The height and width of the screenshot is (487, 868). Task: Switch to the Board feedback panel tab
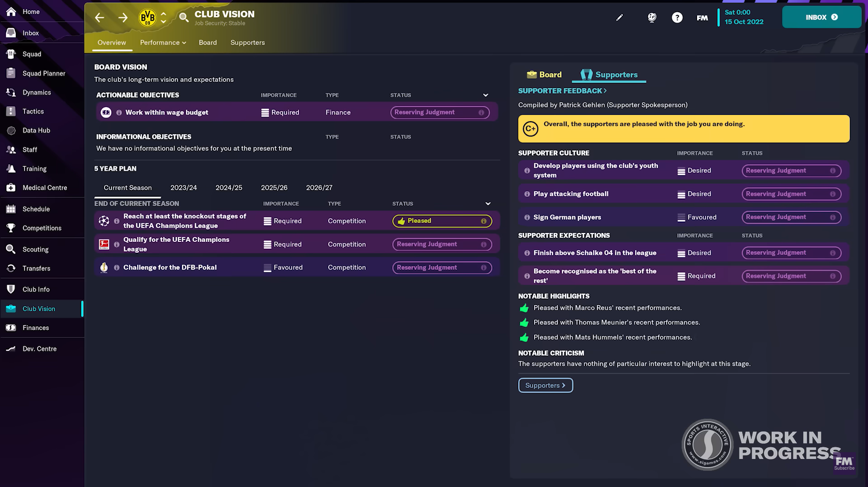[x=544, y=75]
